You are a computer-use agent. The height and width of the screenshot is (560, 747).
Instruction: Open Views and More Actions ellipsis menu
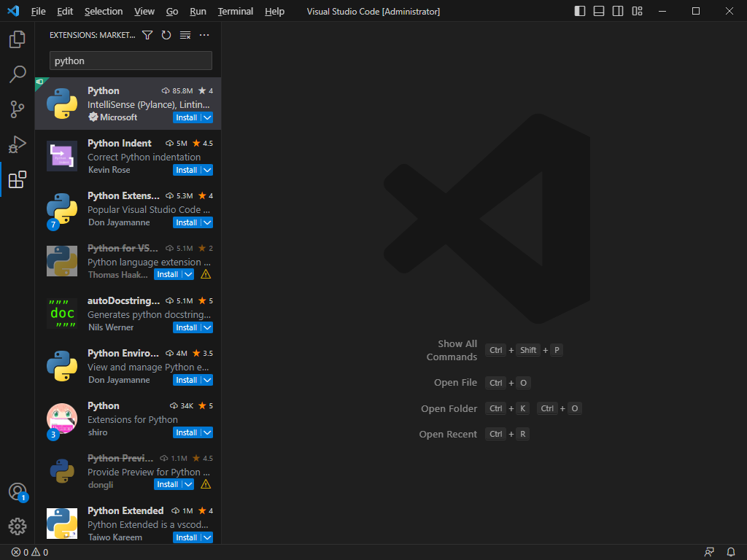[x=204, y=35]
